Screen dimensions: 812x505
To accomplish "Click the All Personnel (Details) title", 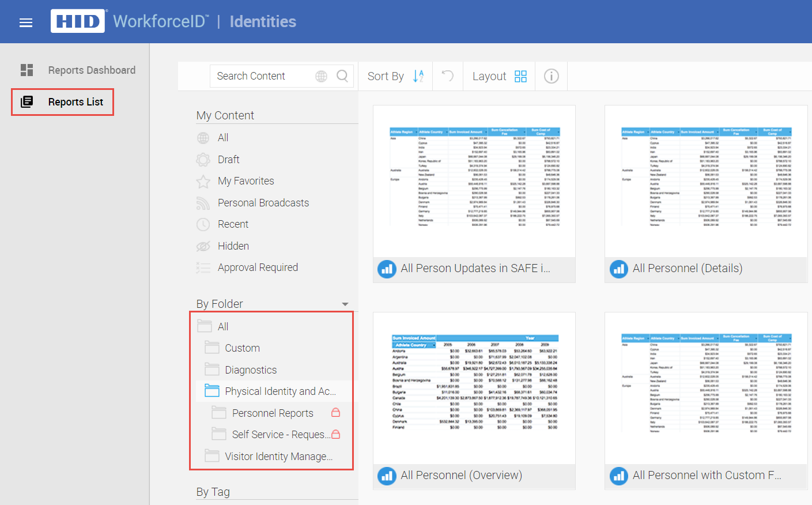I will [x=688, y=268].
